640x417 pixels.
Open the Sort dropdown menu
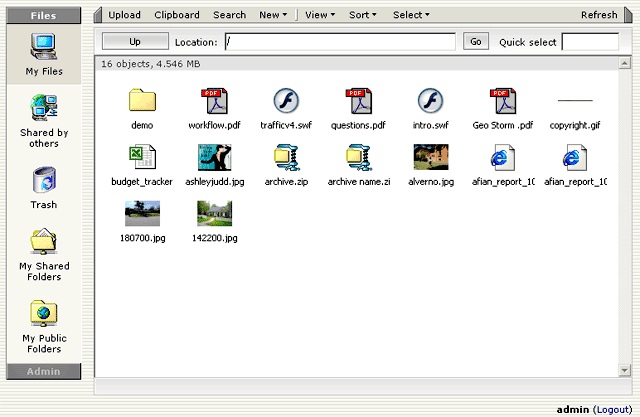pos(362,15)
